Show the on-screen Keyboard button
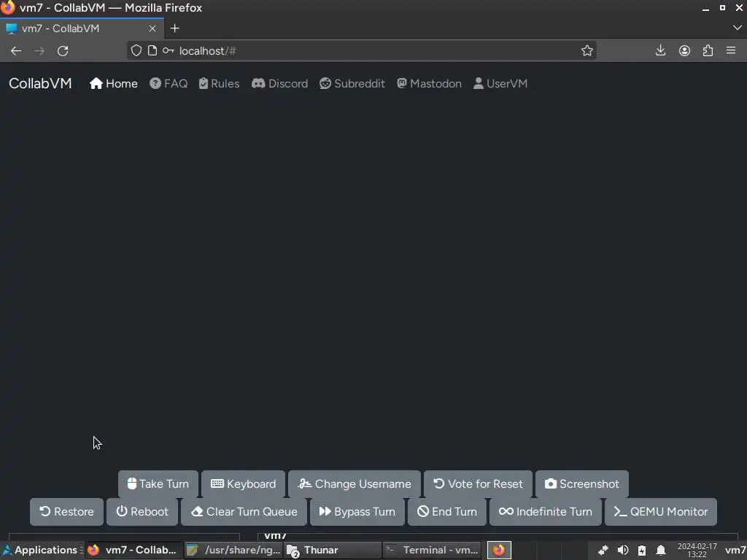Viewport: 747px width, 560px height. click(244, 484)
